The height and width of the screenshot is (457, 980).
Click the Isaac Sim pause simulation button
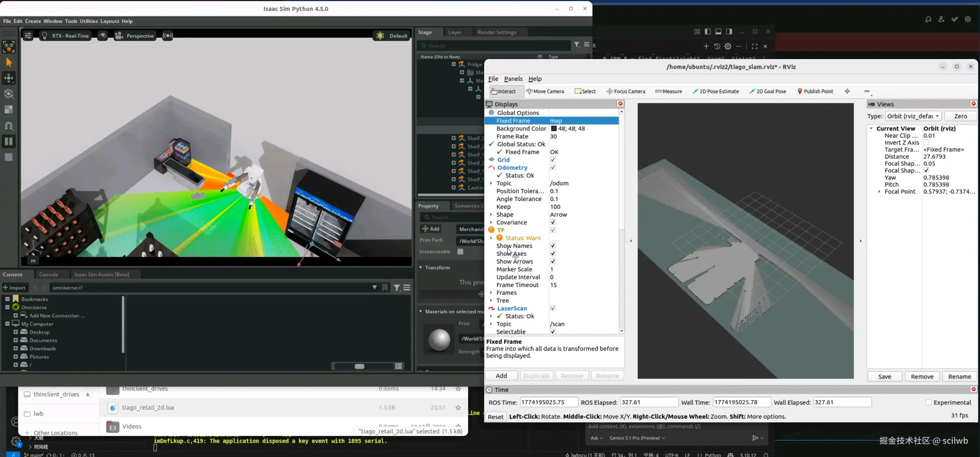[x=9, y=142]
